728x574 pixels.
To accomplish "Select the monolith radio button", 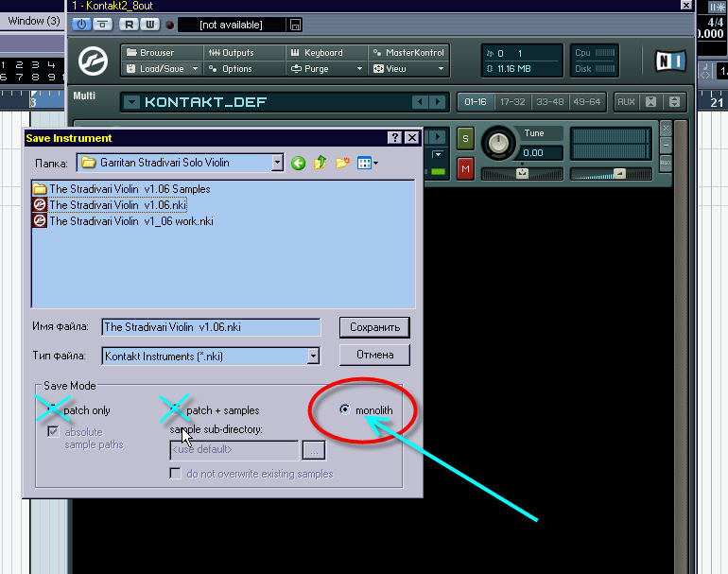I will click(x=344, y=409).
